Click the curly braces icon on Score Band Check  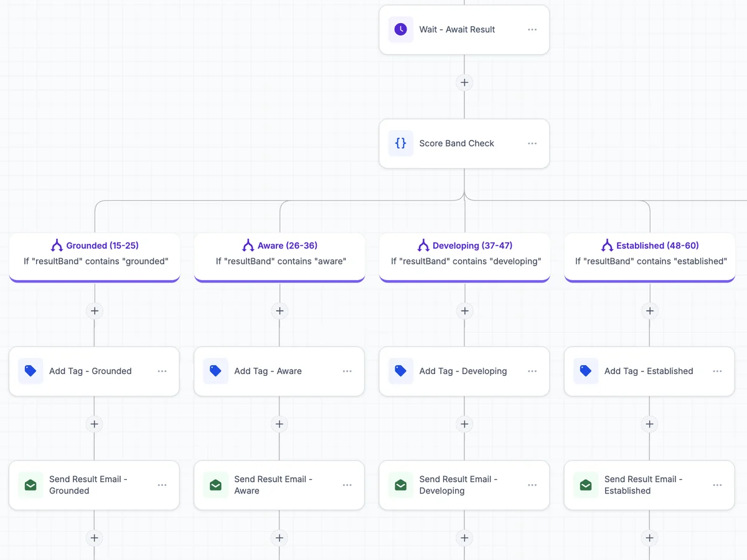401,143
